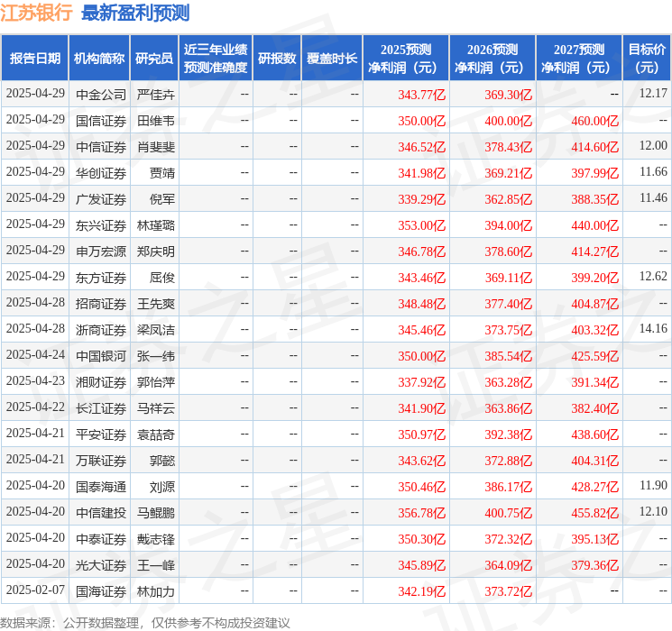Click the 研究员 column header
This screenshot has height=631, width=672.
[x=154, y=59]
